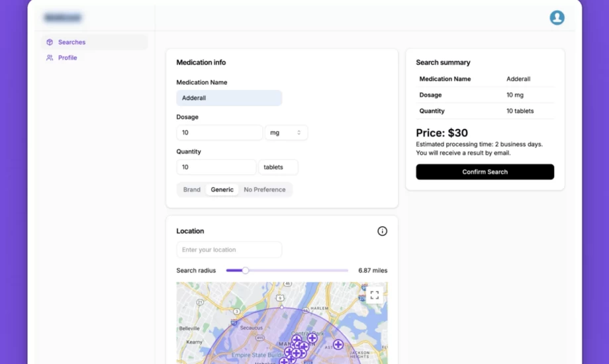Click the Secaucus label on the map
Screen dimensions: 609x364
point(252,328)
